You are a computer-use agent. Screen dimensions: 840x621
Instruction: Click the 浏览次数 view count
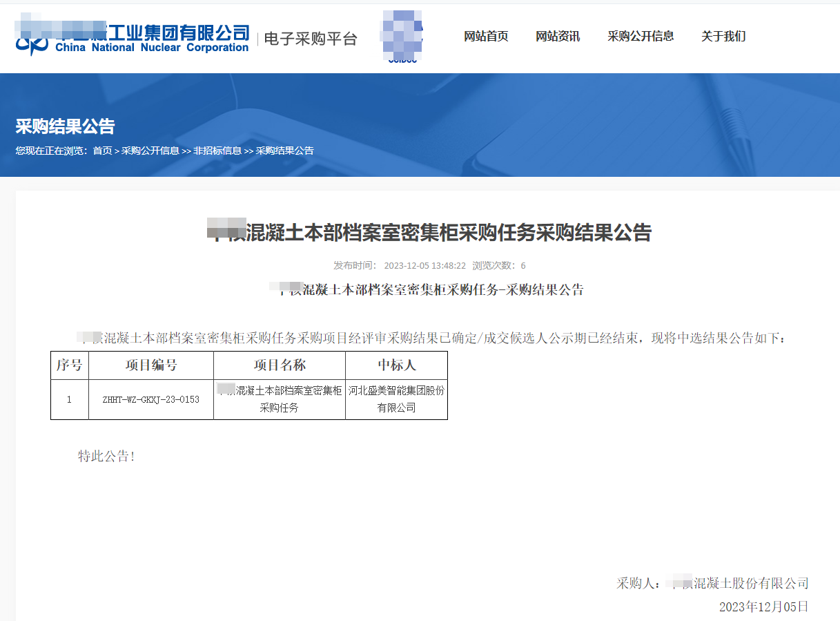[x=499, y=265]
